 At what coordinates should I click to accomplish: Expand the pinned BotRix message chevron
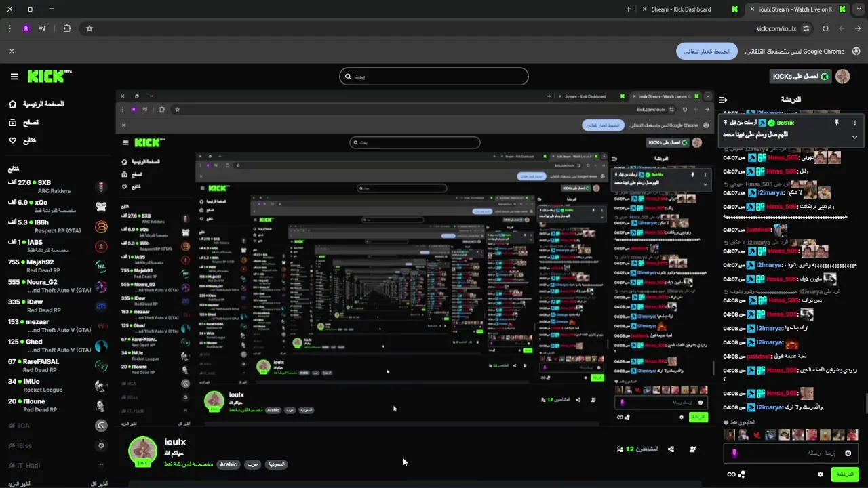(x=854, y=136)
